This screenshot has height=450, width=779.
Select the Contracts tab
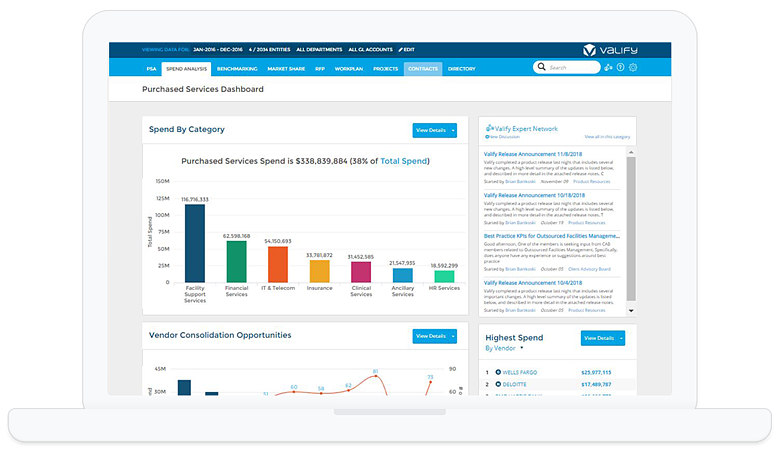pyautogui.click(x=423, y=69)
